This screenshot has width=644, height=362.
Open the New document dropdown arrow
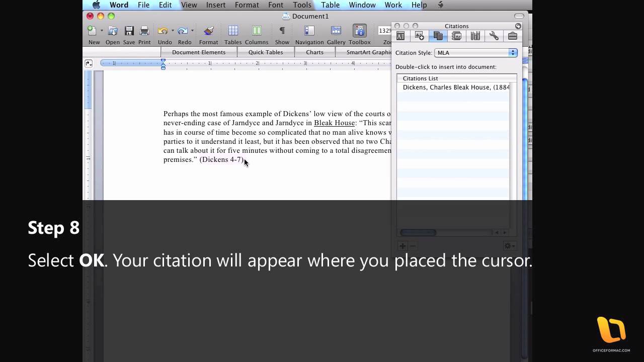(102, 31)
